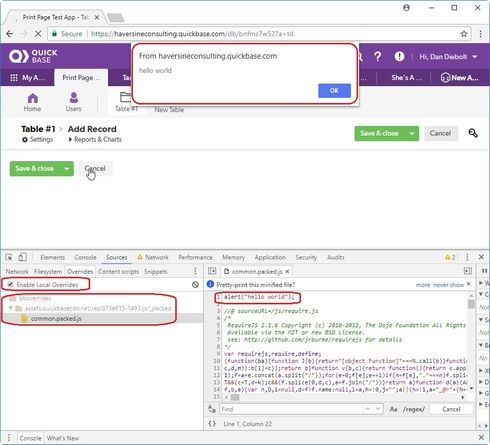Select common.packed.js in the tree

tap(56, 319)
